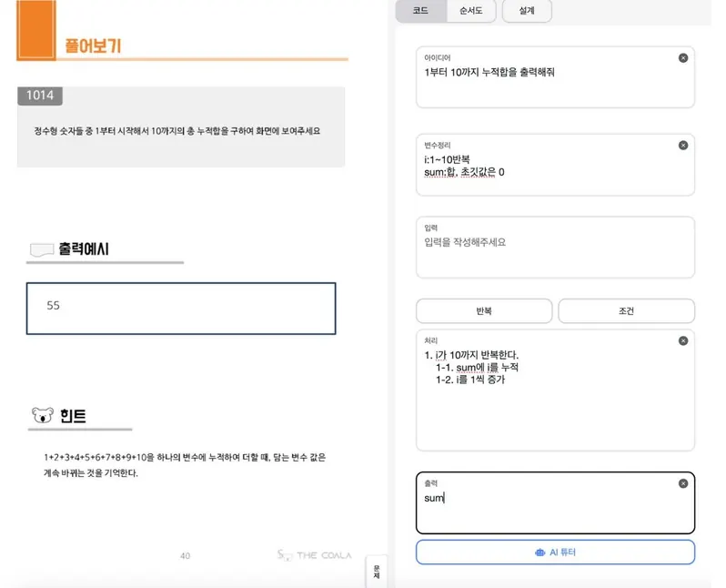Click inside the 출력 field containing sum
Image resolution: width=726 pixels, height=588 pixels.
[555, 502]
